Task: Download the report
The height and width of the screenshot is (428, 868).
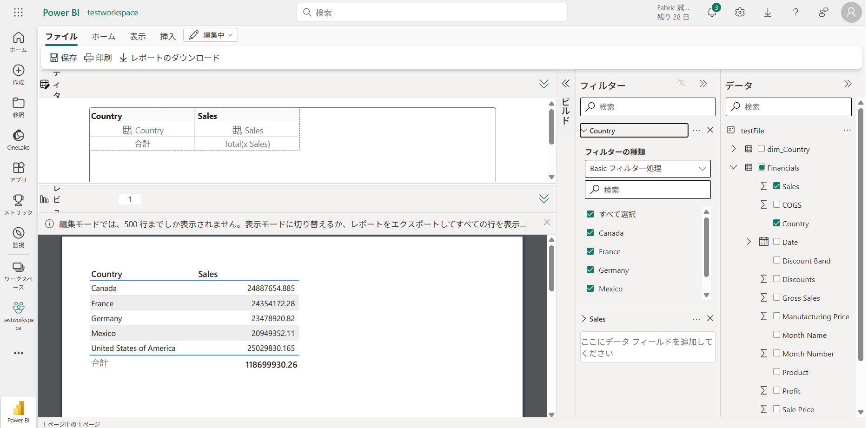Action: pyautogui.click(x=170, y=58)
